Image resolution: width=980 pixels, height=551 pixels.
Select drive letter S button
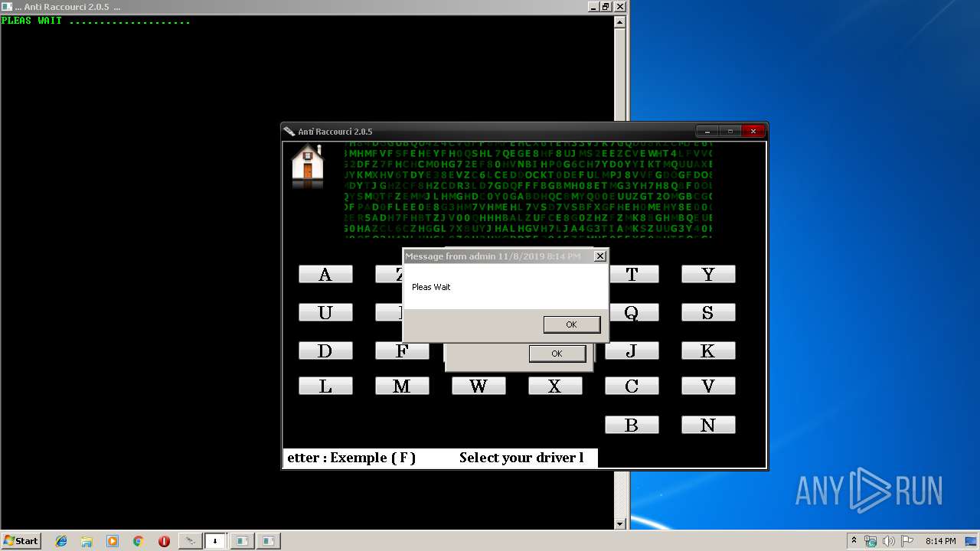[x=708, y=312]
